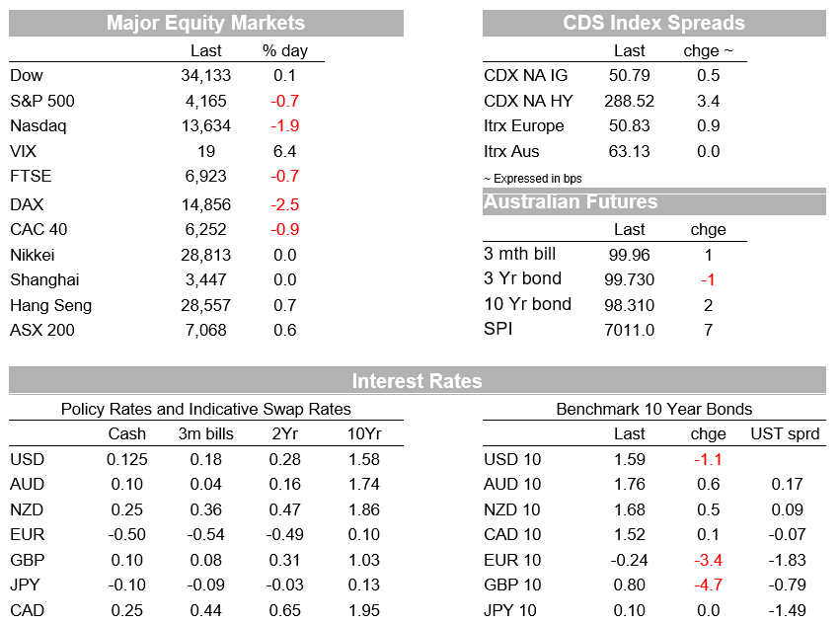The image size is (840, 624).
Task: Select the VIX row label
Action: pos(23,151)
